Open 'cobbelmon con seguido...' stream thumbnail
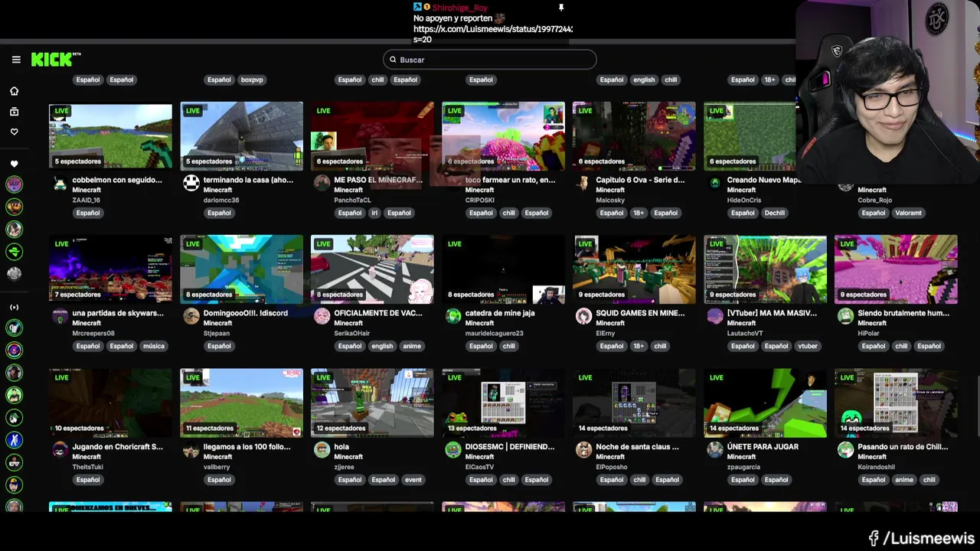980x551 pixels. click(x=110, y=135)
